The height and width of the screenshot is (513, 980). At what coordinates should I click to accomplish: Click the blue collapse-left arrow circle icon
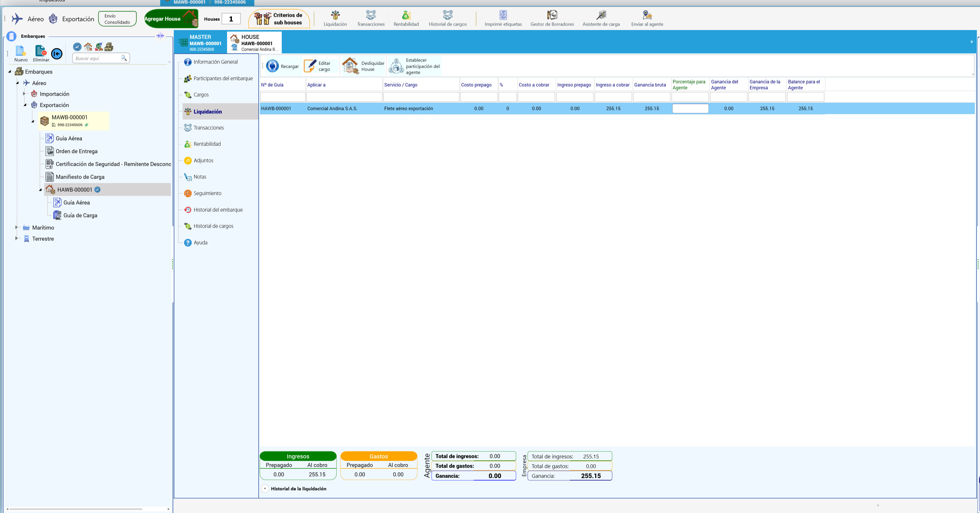coord(57,54)
